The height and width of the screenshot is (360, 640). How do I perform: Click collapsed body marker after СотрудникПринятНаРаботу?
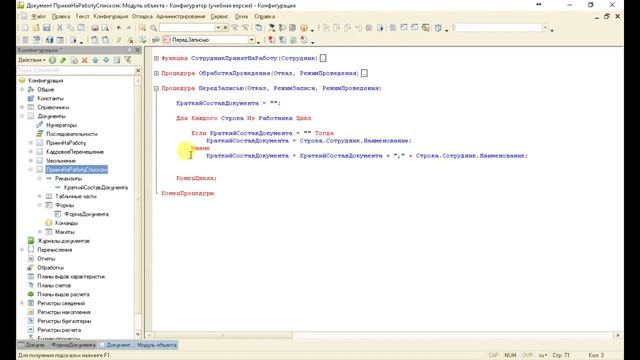(x=323, y=58)
